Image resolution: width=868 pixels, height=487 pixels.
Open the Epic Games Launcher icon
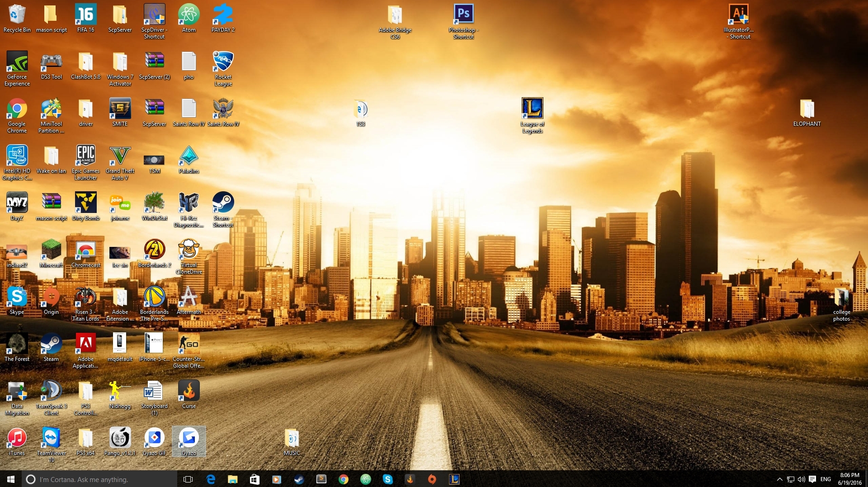85,163
